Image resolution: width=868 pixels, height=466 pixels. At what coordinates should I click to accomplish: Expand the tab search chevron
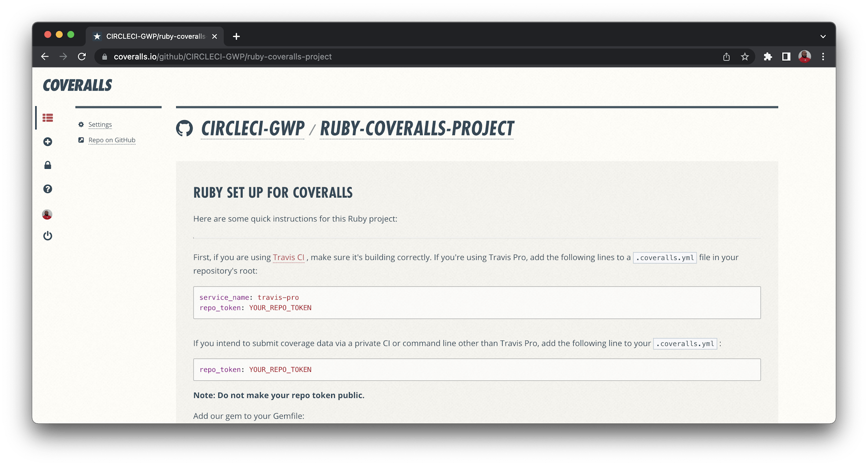click(822, 36)
